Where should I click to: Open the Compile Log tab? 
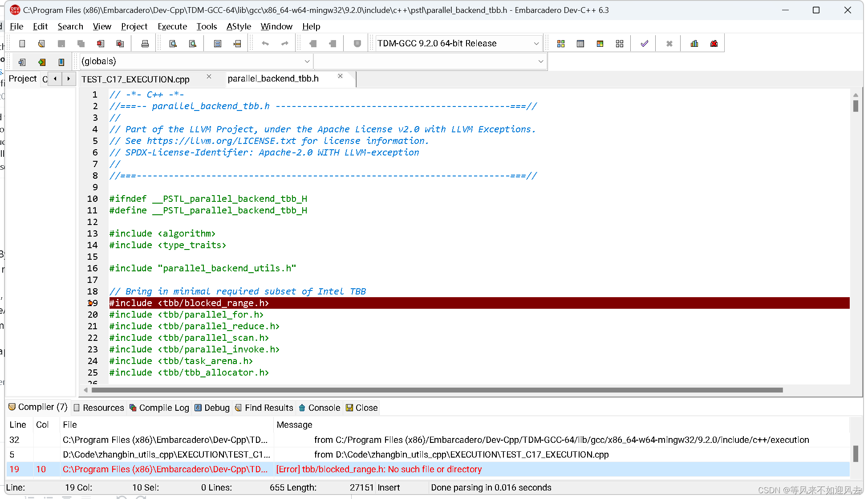(159, 408)
